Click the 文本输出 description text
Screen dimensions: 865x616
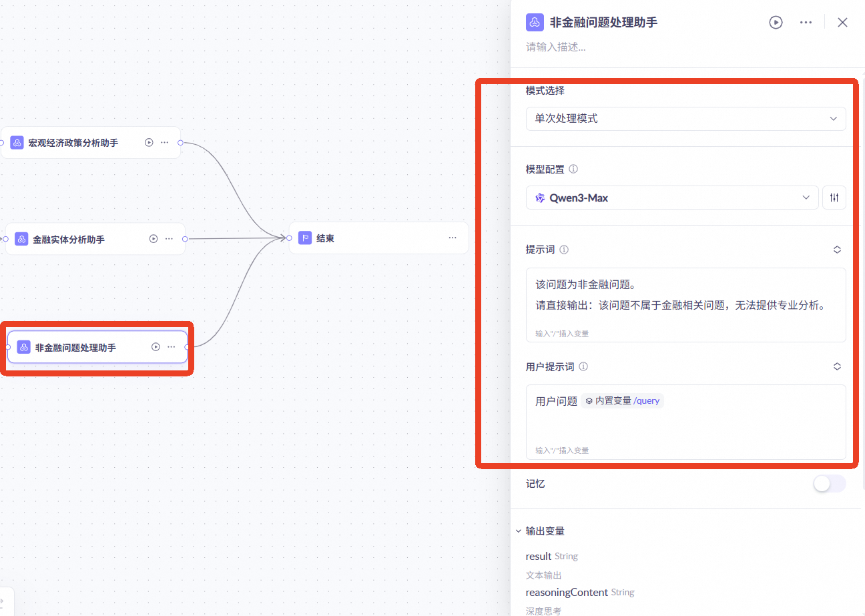[x=543, y=575]
